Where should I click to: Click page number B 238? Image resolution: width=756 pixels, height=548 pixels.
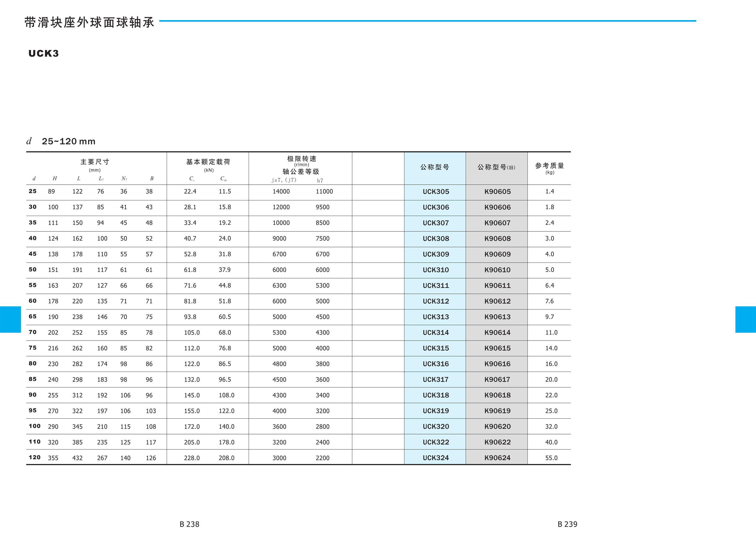189,524
